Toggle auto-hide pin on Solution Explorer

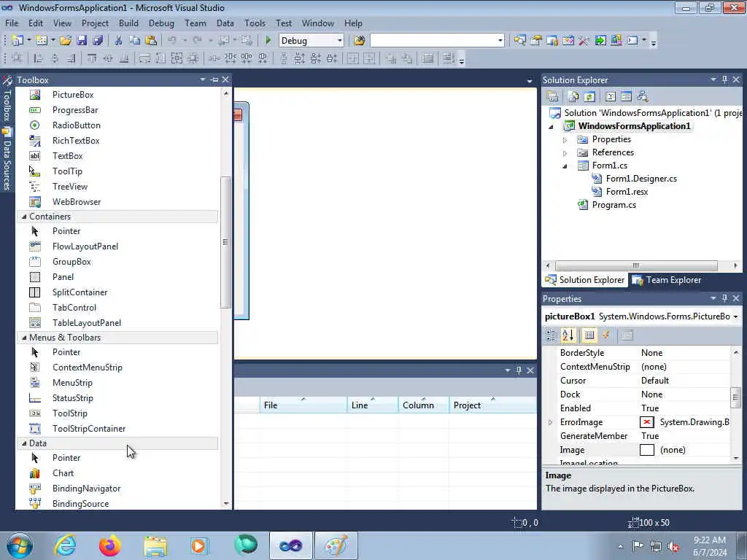point(724,79)
